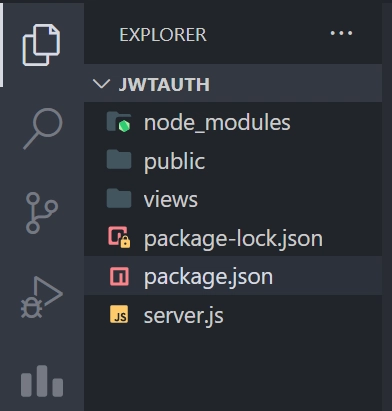Expand the views folder

pyautogui.click(x=233, y=199)
